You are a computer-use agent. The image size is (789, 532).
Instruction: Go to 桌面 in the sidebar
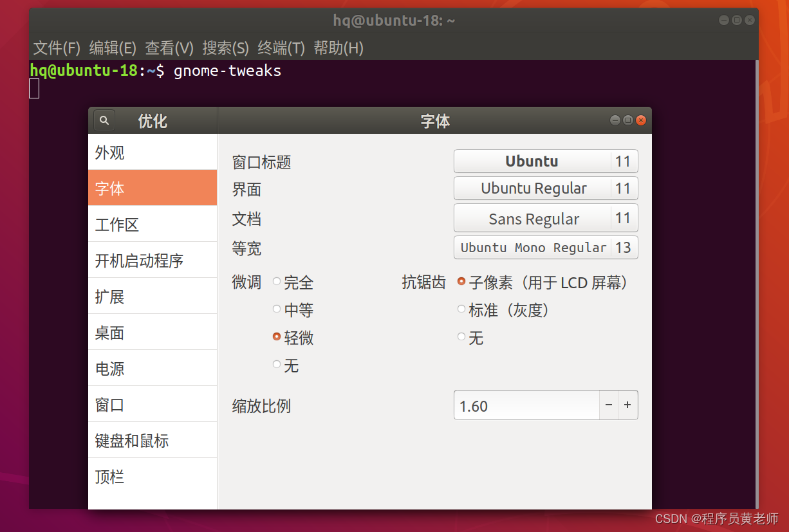coord(153,333)
